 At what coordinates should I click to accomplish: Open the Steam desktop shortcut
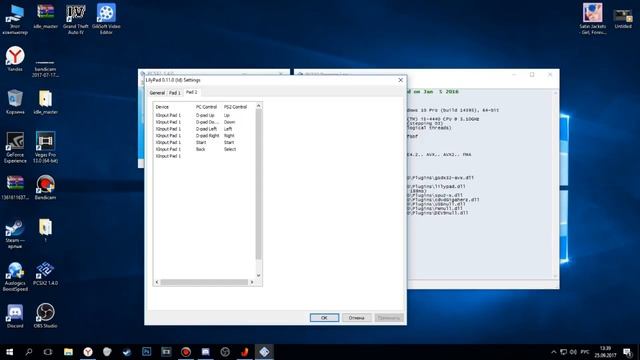point(15,234)
